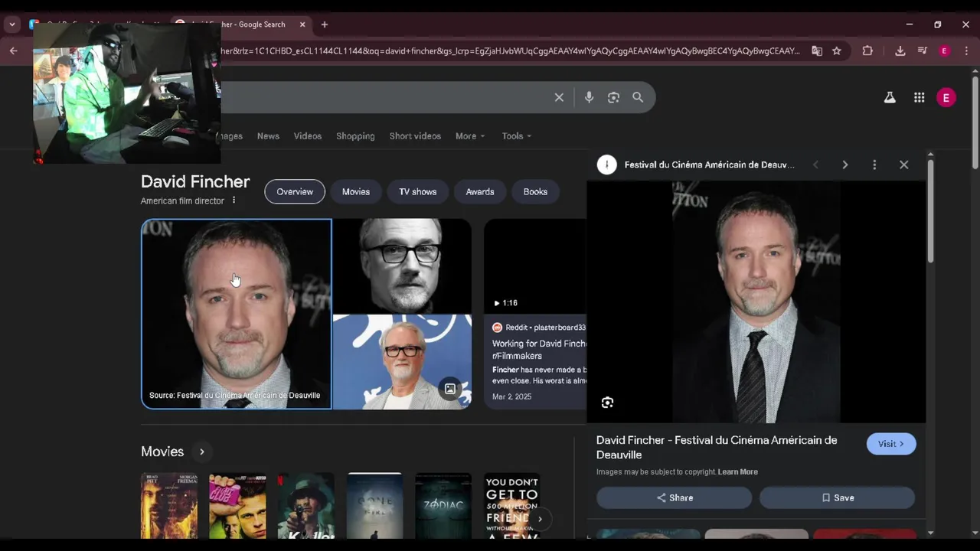Open more options beside American film director
980x551 pixels.
tap(234, 201)
